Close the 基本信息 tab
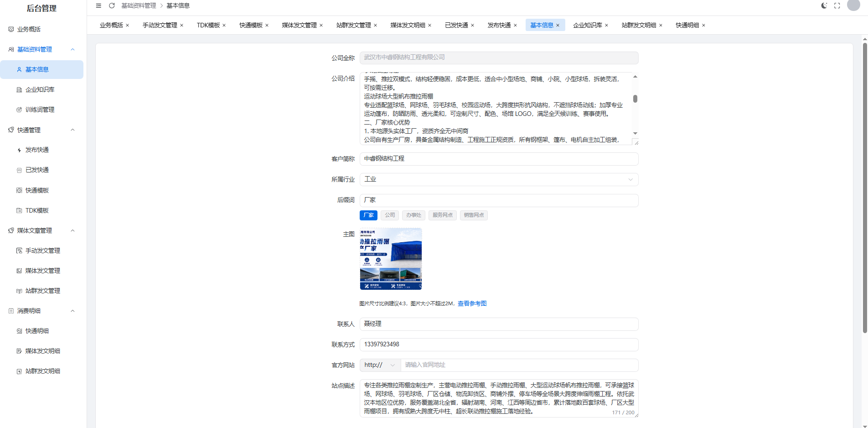 click(558, 25)
